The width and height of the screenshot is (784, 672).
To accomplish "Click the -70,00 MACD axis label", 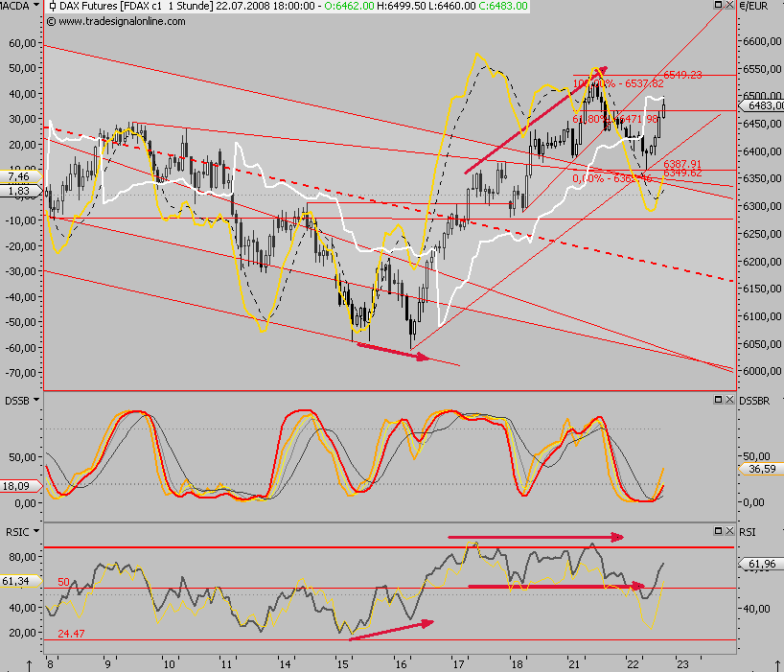I will tap(21, 373).
